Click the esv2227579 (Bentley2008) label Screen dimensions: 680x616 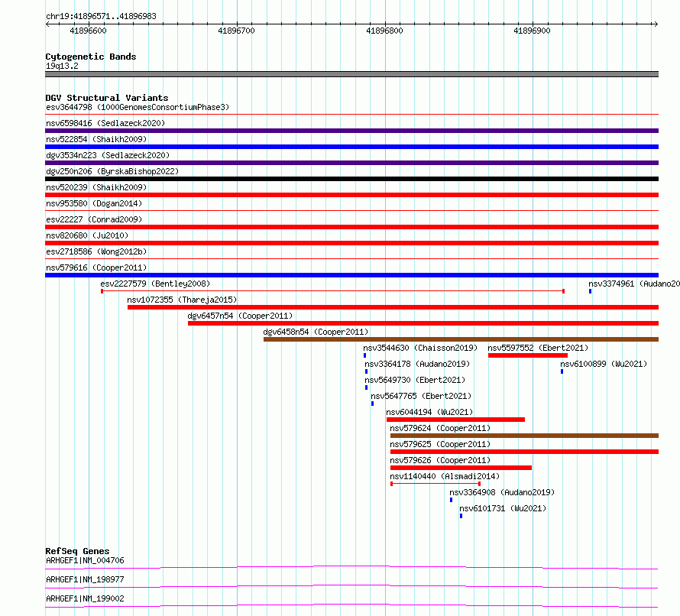(x=155, y=284)
